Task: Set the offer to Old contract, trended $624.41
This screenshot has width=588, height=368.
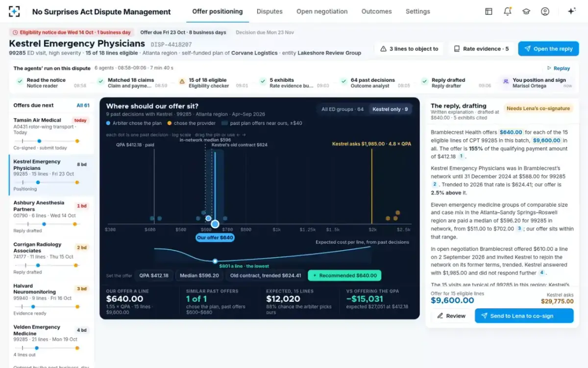Action: coord(266,276)
